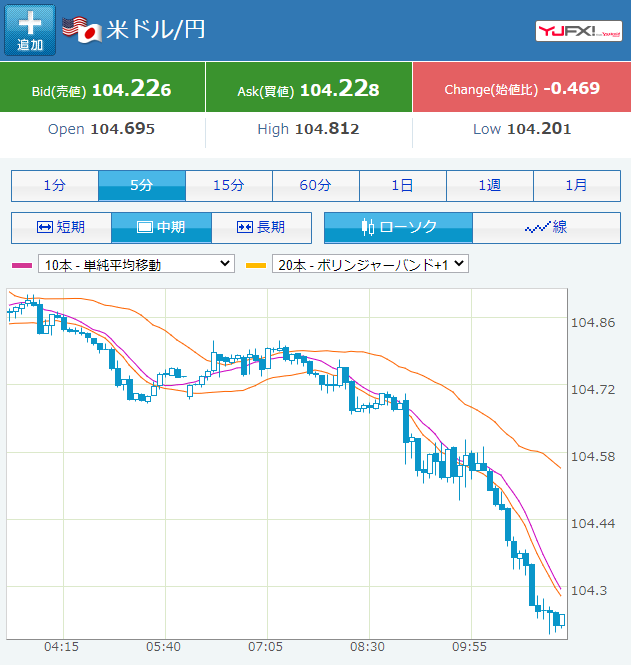Show the 線 line chart
631x665 pixels.
[546, 228]
